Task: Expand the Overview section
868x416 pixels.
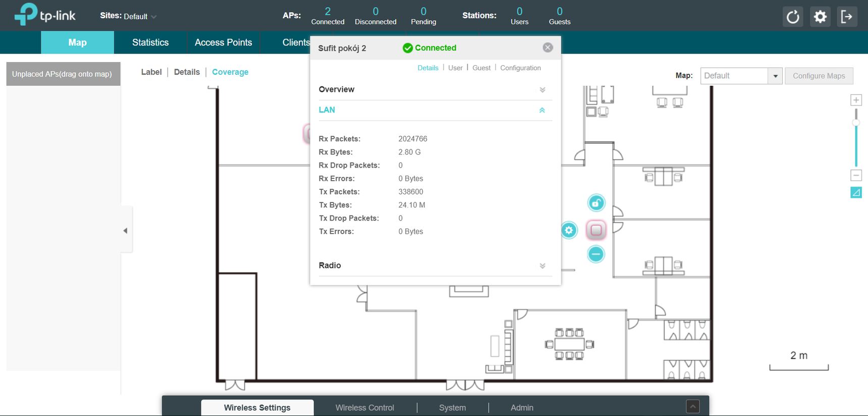Action: (x=542, y=90)
